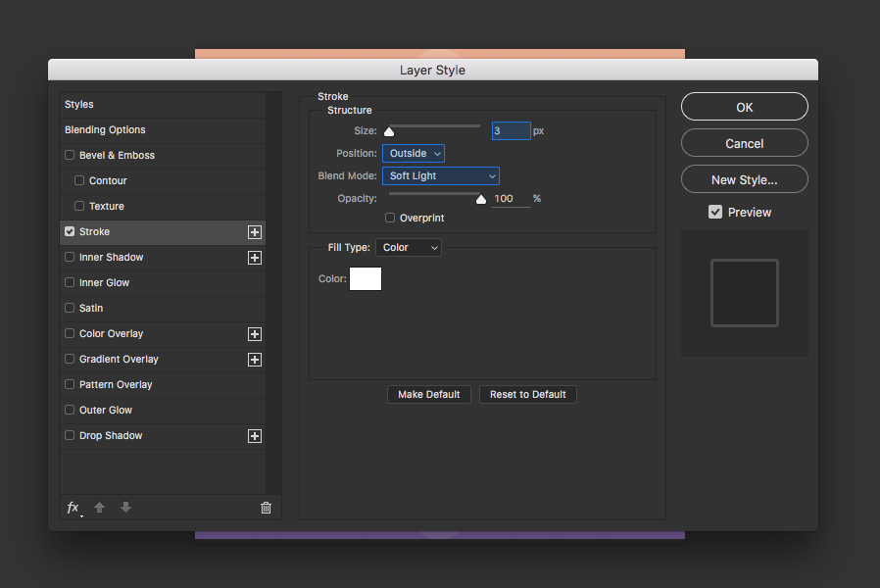Click the fx add layer effect icon
The image size is (880, 588).
(x=73, y=508)
